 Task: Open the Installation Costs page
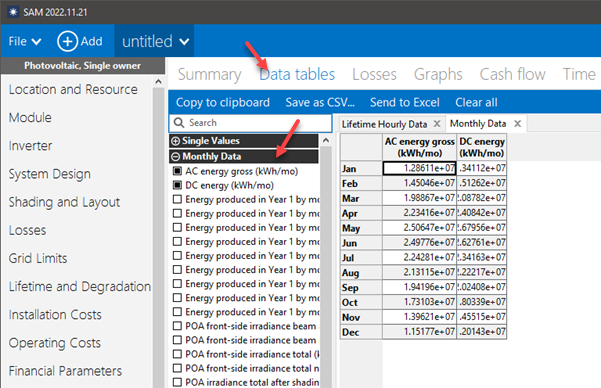55,314
